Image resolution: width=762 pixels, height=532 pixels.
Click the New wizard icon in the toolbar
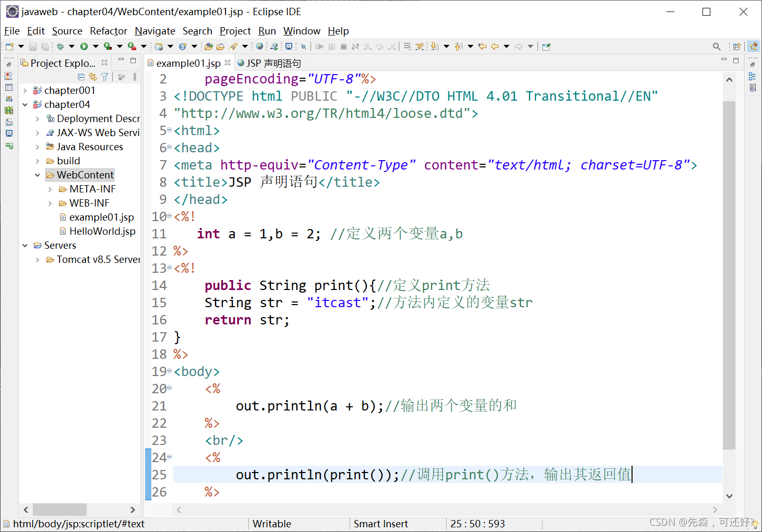coord(8,46)
